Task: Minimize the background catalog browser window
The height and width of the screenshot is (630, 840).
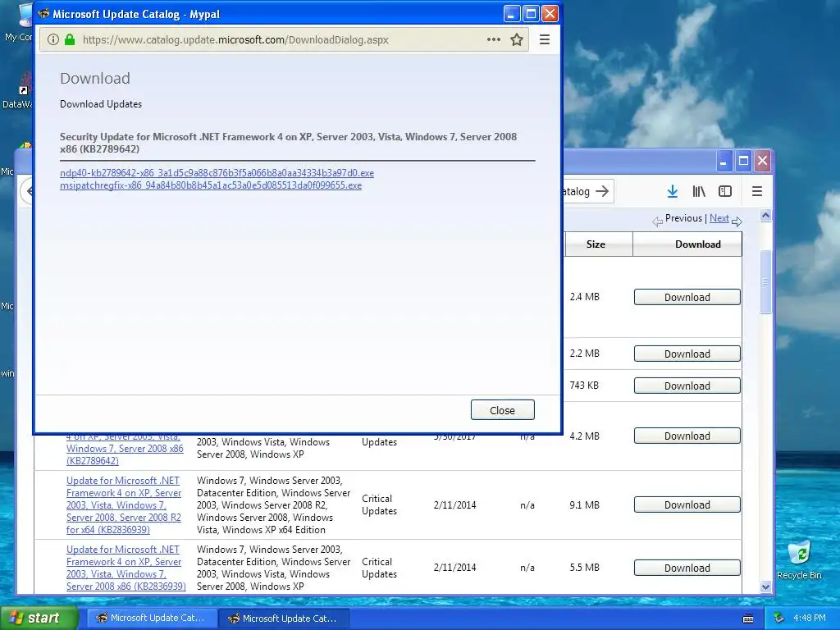Action: pyautogui.click(x=724, y=161)
